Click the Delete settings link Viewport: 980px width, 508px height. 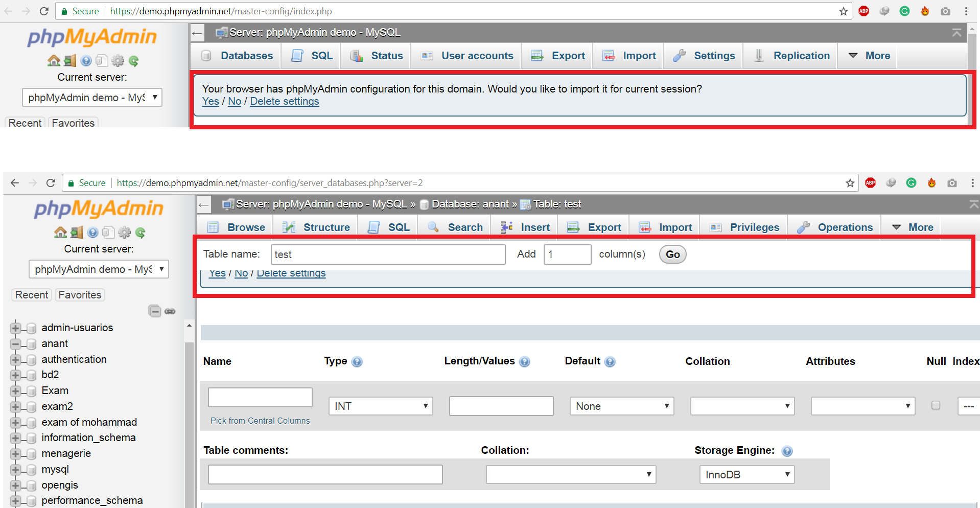pyautogui.click(x=285, y=101)
